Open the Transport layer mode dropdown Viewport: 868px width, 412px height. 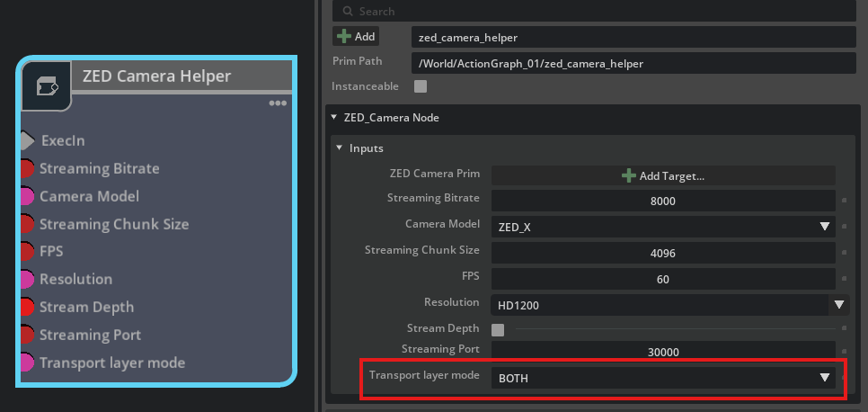tap(662, 378)
